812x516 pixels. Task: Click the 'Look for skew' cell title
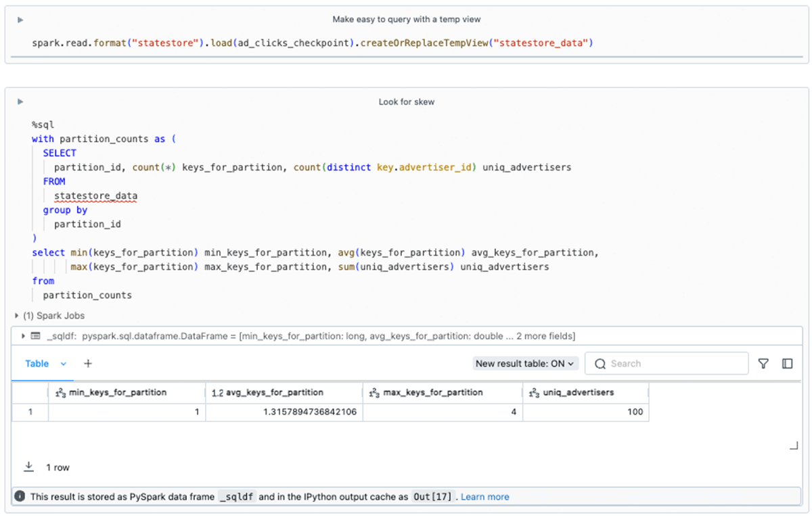[x=406, y=102]
